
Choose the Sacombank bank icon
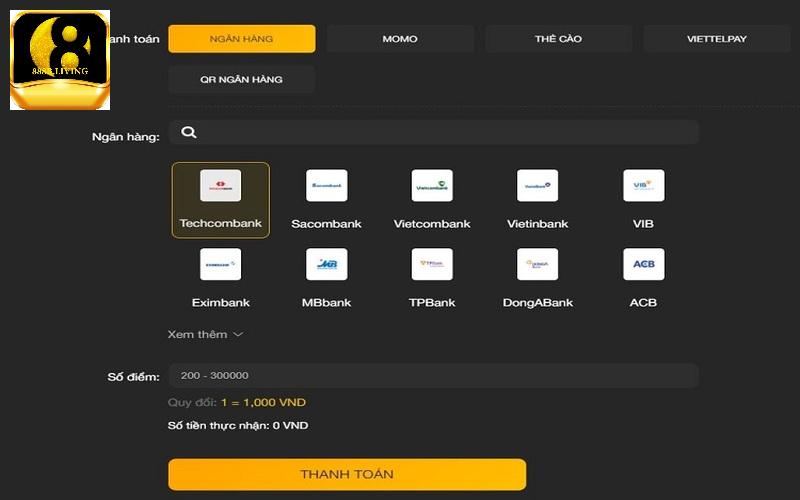point(326,186)
